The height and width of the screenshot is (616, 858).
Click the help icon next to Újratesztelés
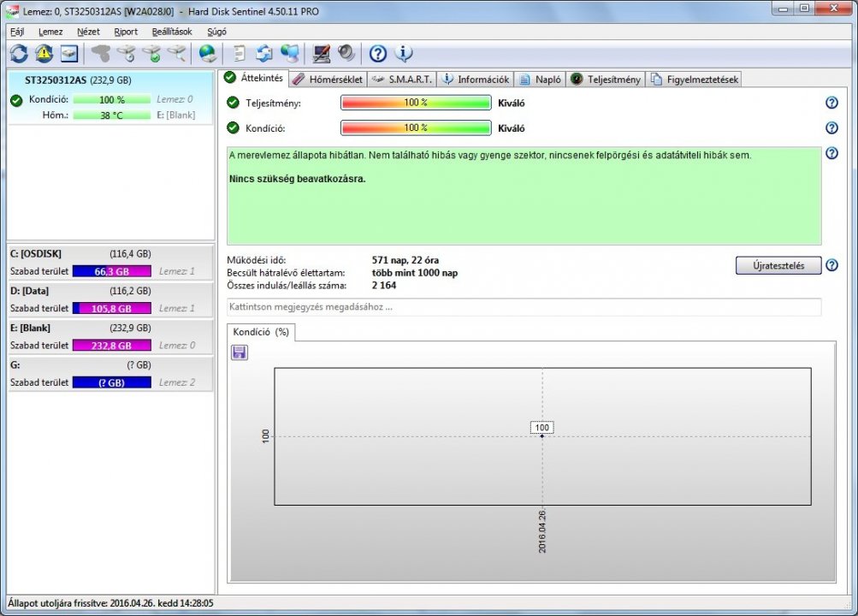(x=831, y=265)
